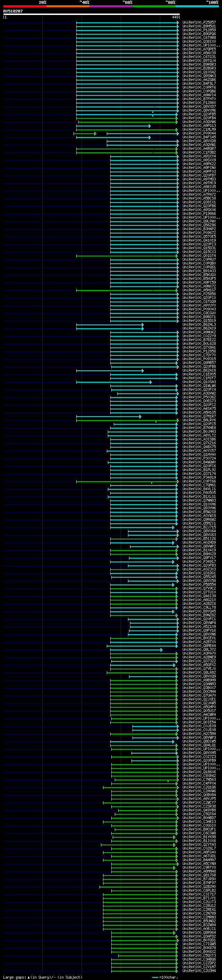Click the white query sequence bar
The image size is (222, 980).
(92, 15)
